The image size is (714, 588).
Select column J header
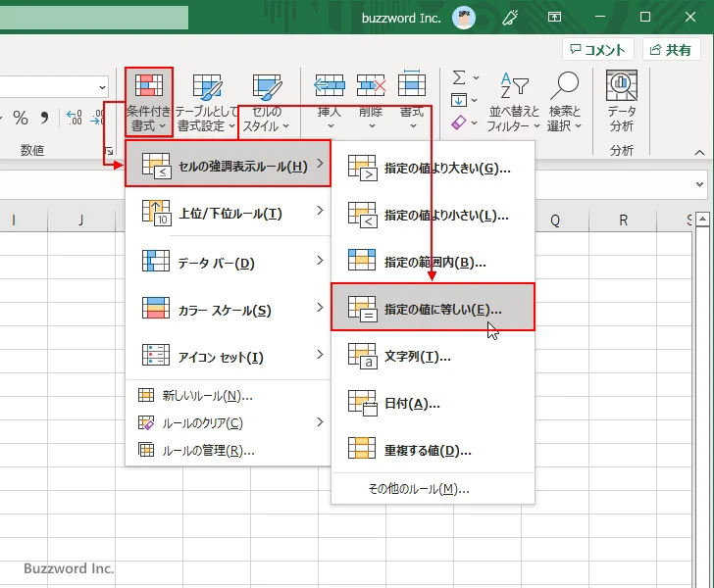click(81, 220)
